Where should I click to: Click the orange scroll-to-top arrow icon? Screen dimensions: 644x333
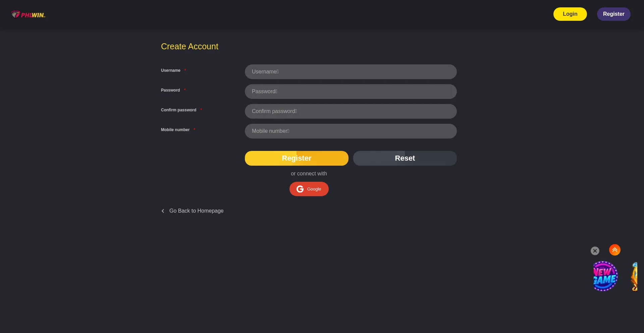pyautogui.click(x=614, y=250)
